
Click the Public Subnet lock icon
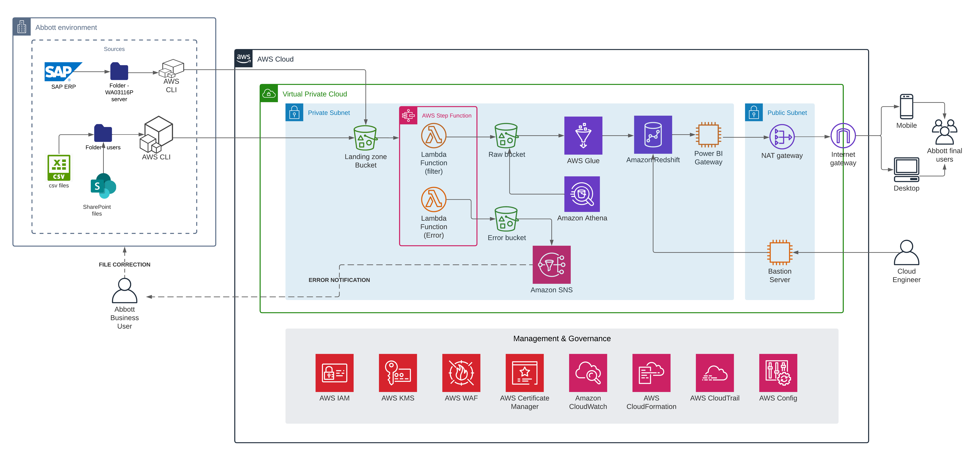(x=754, y=113)
